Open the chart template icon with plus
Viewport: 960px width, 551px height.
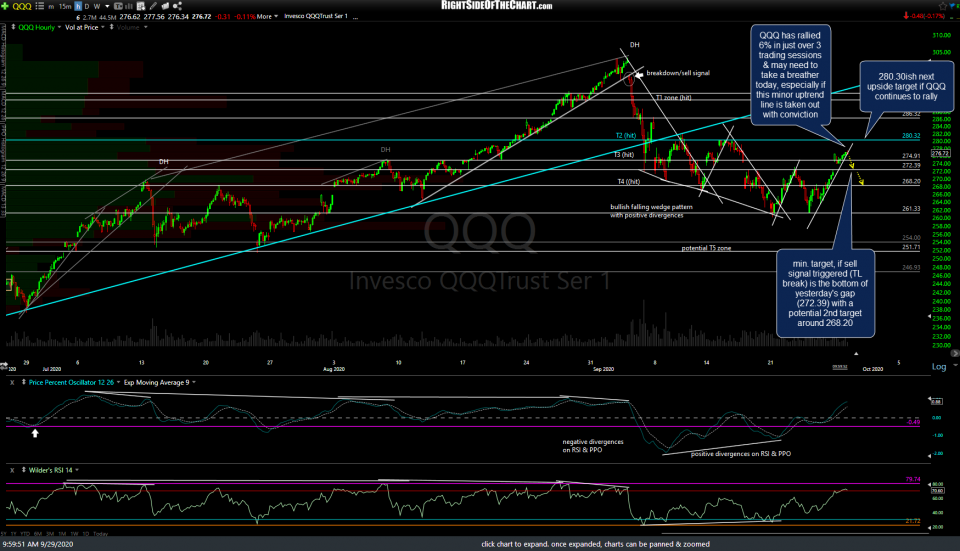[x=141, y=6]
